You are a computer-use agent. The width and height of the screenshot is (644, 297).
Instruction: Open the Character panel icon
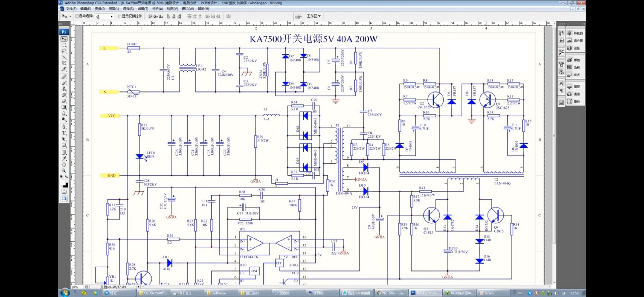click(561, 84)
